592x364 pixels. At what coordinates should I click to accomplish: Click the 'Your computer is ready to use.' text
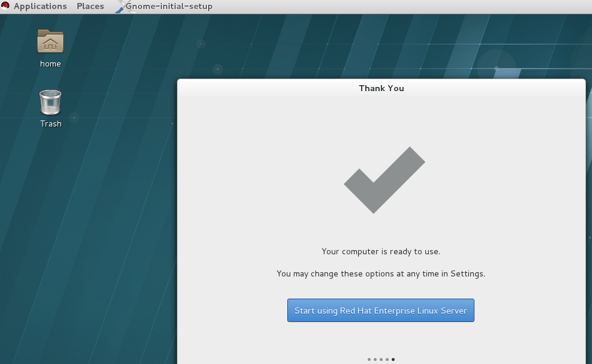click(x=381, y=251)
